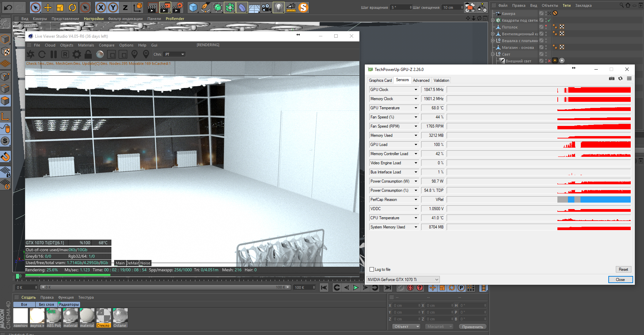Select the Move tool in top toolbar
The height and width of the screenshot is (335, 644).
tap(48, 7)
